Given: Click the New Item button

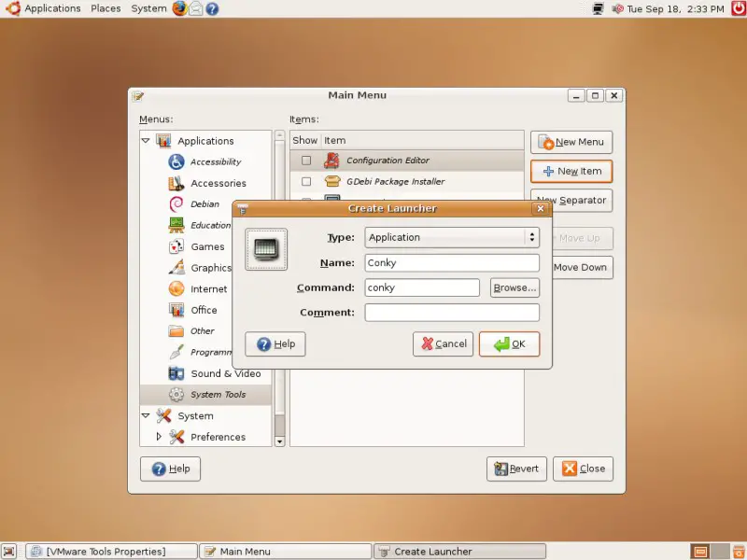Looking at the screenshot, I should 571,171.
